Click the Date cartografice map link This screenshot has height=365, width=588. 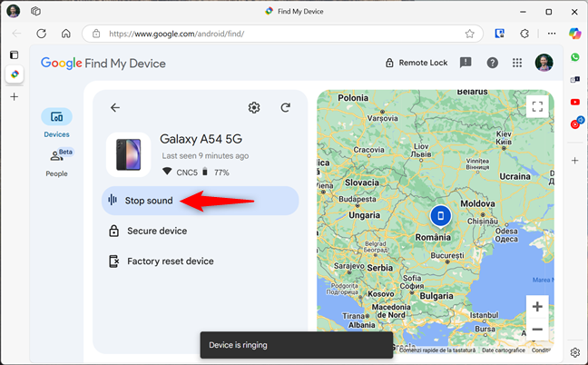coord(504,350)
